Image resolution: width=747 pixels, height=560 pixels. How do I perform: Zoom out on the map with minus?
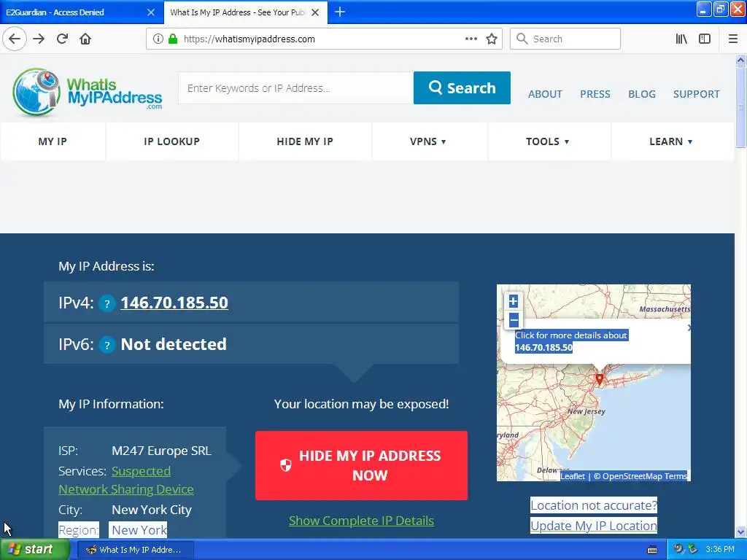tap(513, 320)
